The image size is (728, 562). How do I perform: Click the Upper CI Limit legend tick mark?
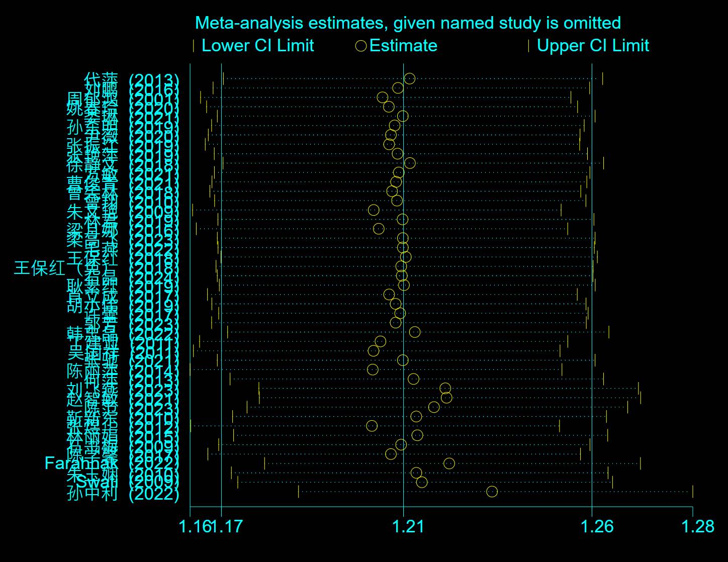528,46
